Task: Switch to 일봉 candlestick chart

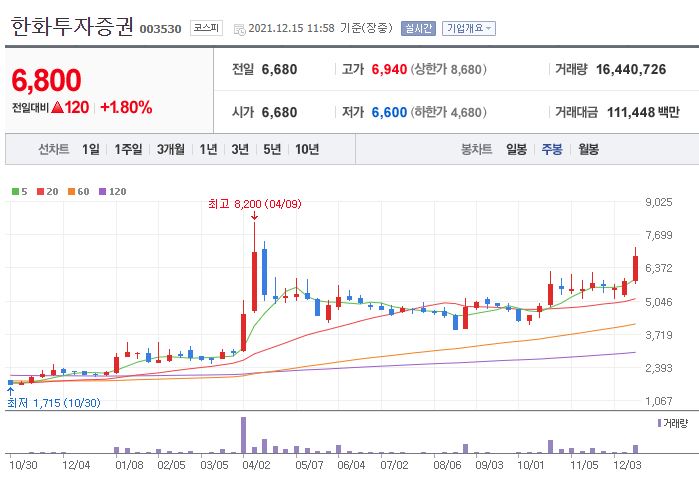Action: 516,149
